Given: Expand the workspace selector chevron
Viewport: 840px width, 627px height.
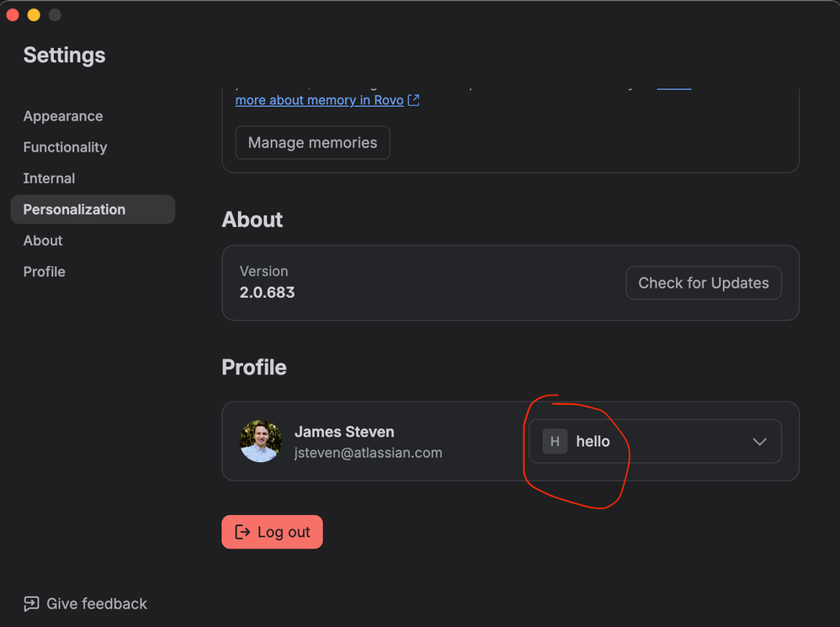Looking at the screenshot, I should pos(760,442).
